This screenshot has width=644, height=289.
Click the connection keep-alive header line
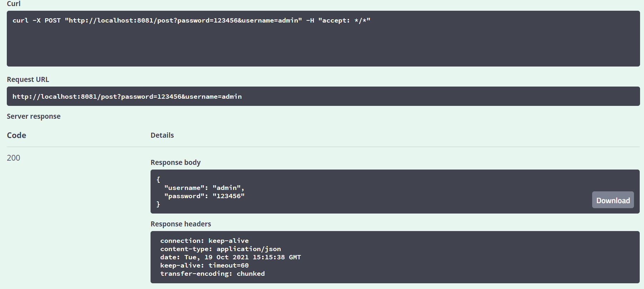[x=204, y=241]
